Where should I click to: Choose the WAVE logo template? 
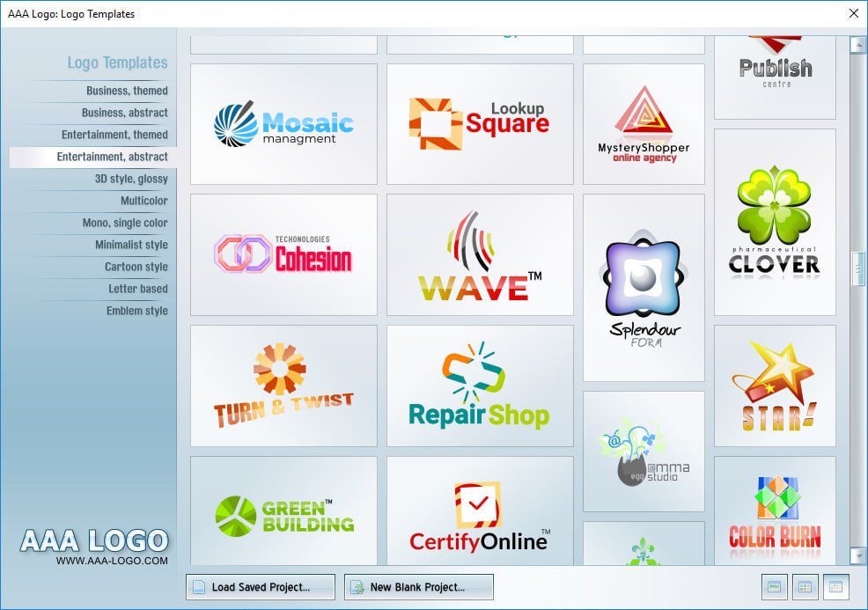[x=480, y=254]
